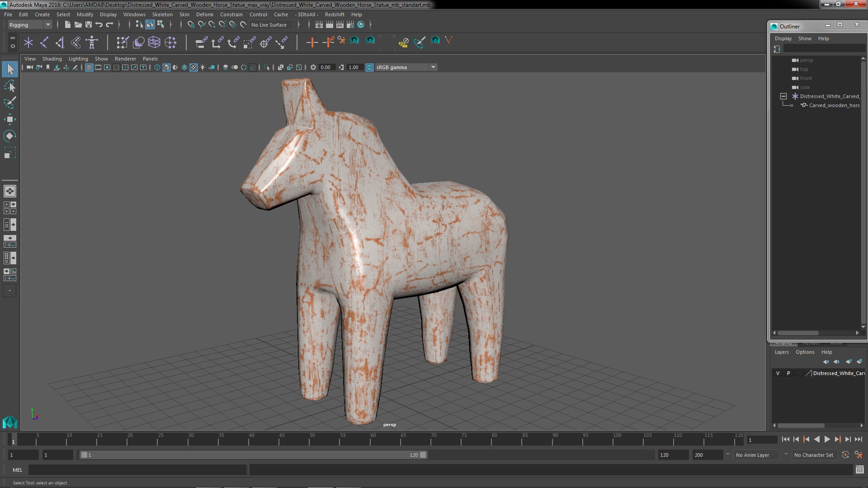Toggle the textured display button
868x488 pixels.
pyautogui.click(x=193, y=67)
